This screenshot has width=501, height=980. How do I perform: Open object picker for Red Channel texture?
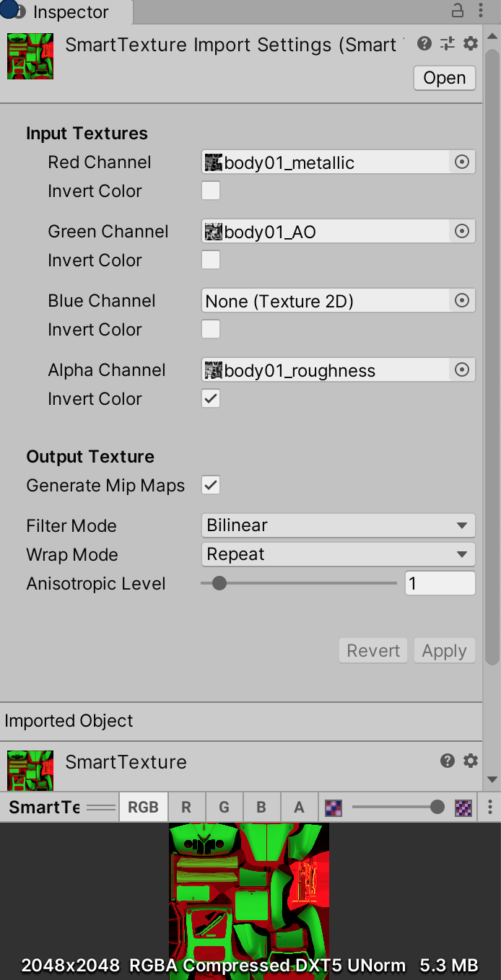[462, 162]
